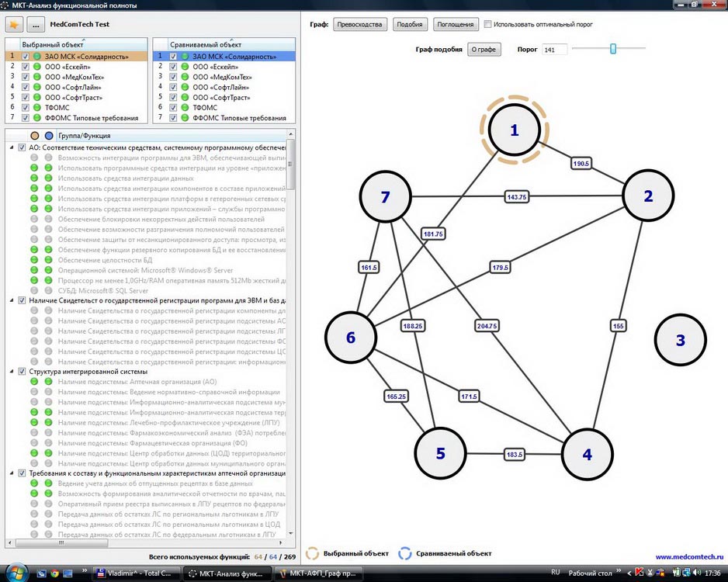Launch Google Chrome from Quick Launch

coord(54,573)
